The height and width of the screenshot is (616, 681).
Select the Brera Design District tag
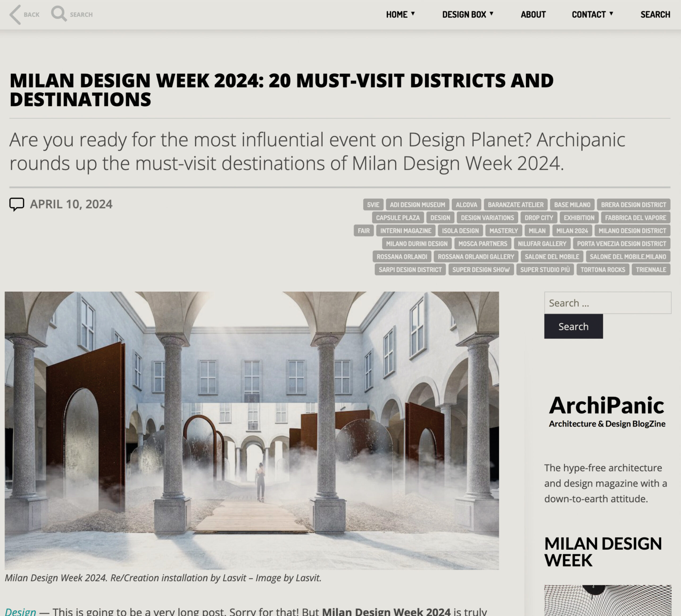(633, 204)
